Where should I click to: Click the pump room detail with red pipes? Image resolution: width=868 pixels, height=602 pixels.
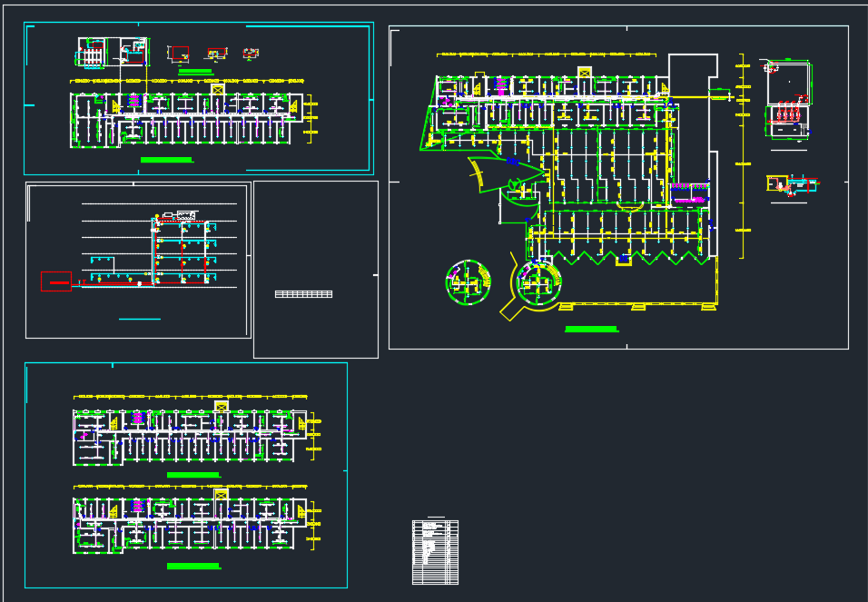[x=788, y=99]
